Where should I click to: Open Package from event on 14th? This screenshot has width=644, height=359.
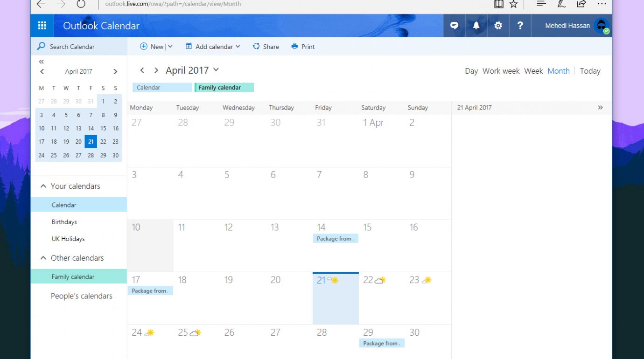[x=336, y=239]
